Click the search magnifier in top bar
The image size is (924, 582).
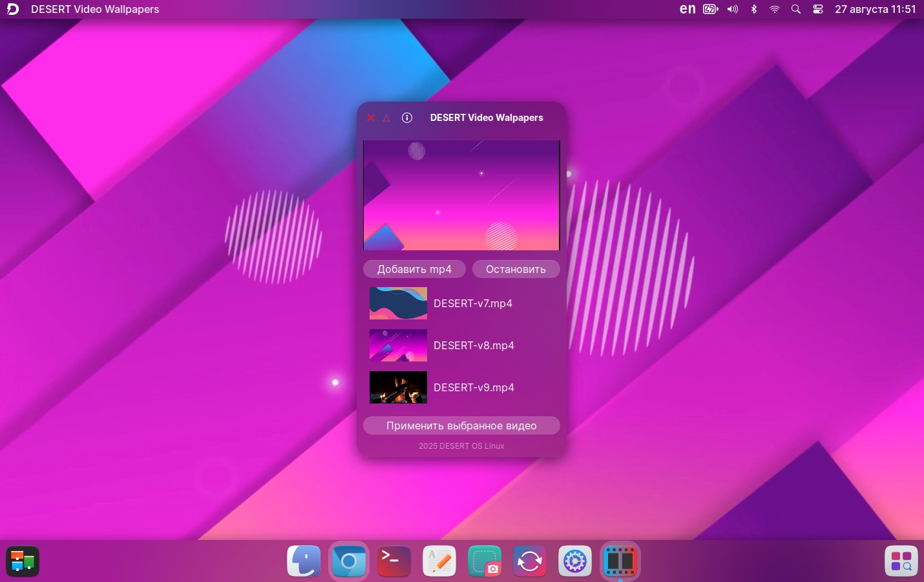pos(796,9)
